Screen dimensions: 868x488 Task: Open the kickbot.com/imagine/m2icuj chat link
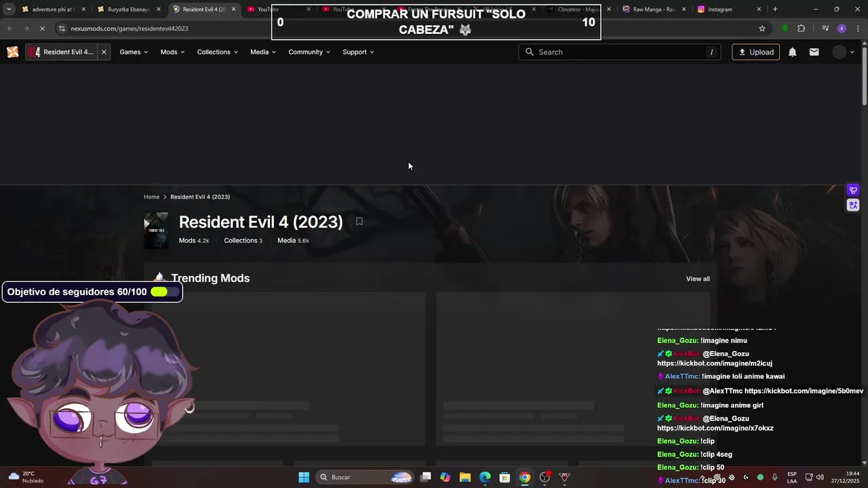[x=715, y=363]
